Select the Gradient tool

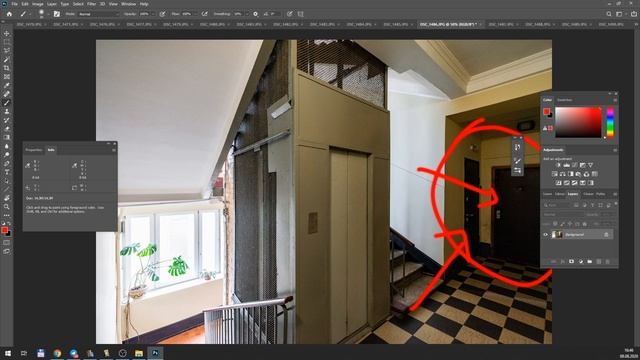pyautogui.click(x=7, y=138)
